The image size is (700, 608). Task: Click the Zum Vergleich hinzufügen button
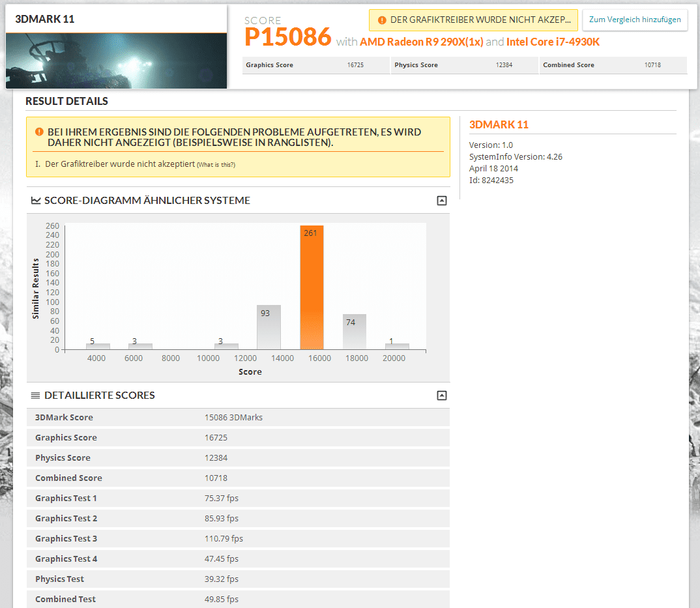tap(635, 20)
